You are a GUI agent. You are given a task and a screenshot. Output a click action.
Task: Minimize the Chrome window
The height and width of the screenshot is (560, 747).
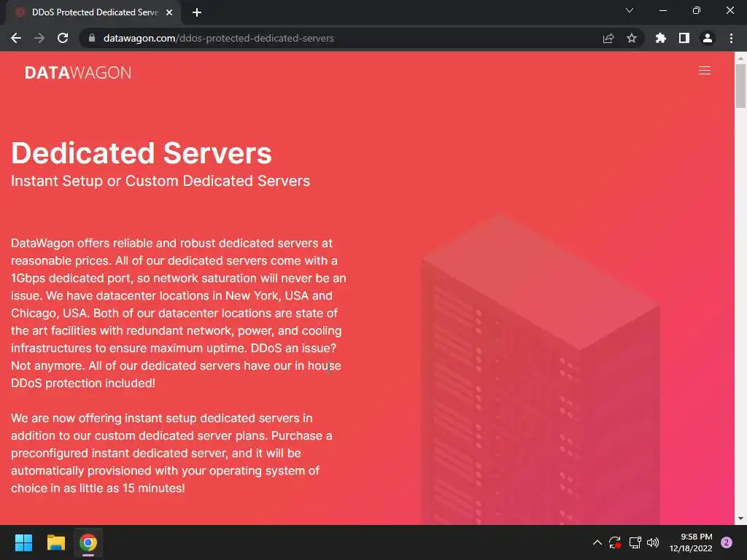click(662, 10)
